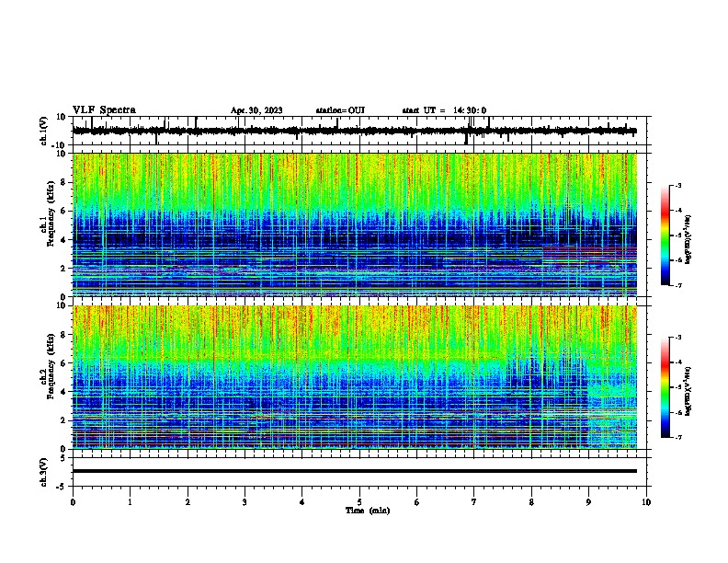
Task: Click time axis tick label '1'
Action: coord(130,502)
